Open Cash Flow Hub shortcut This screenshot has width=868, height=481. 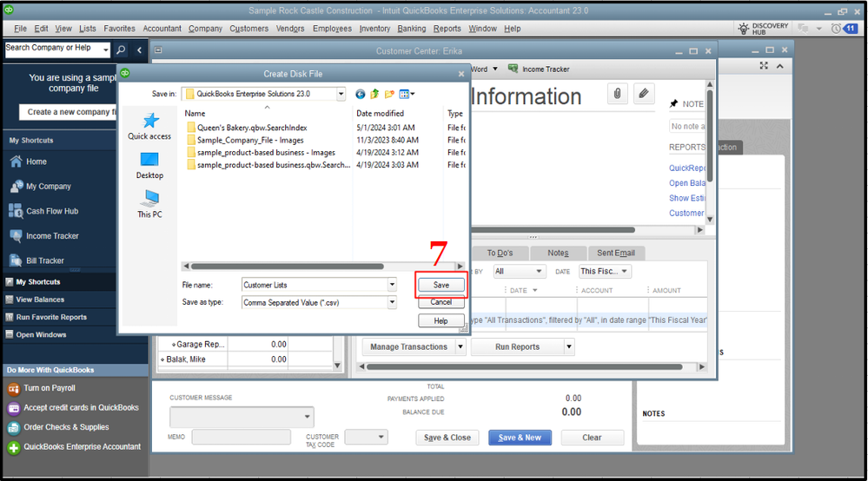[52, 211]
